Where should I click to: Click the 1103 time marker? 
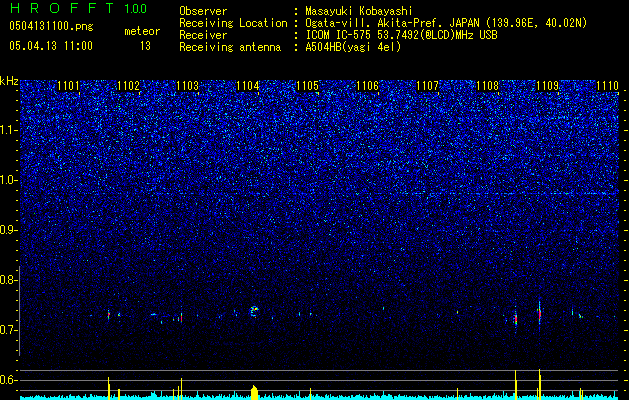[188, 86]
